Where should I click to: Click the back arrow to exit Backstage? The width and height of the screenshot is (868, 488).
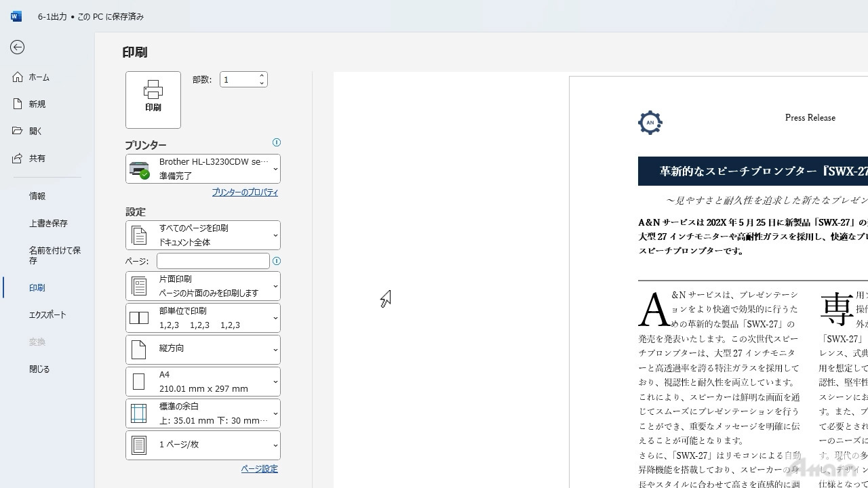click(18, 47)
